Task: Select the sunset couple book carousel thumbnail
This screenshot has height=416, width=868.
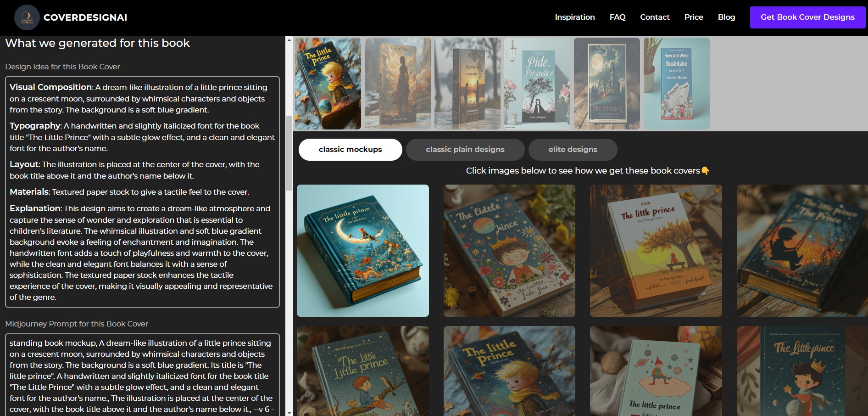Action: [x=467, y=84]
